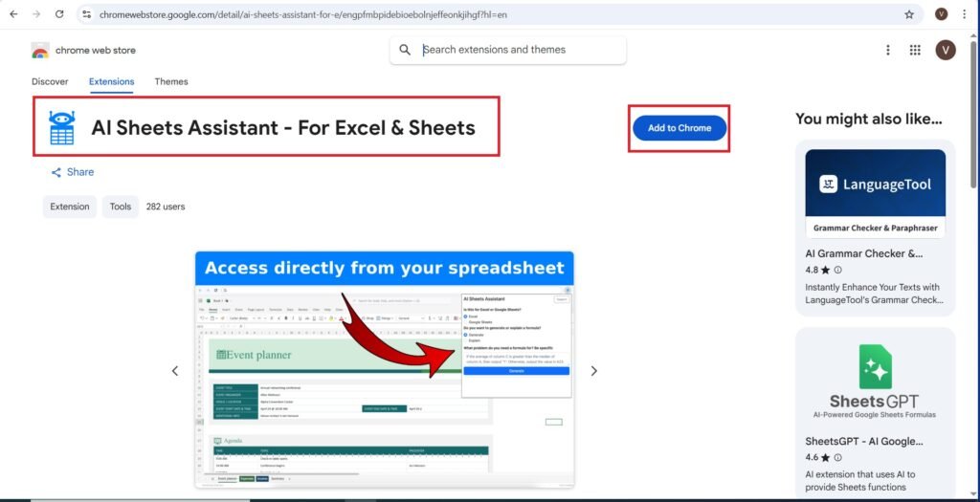Bookmark this page with star icon
Screen dimensions: 980x502
(x=909, y=14)
